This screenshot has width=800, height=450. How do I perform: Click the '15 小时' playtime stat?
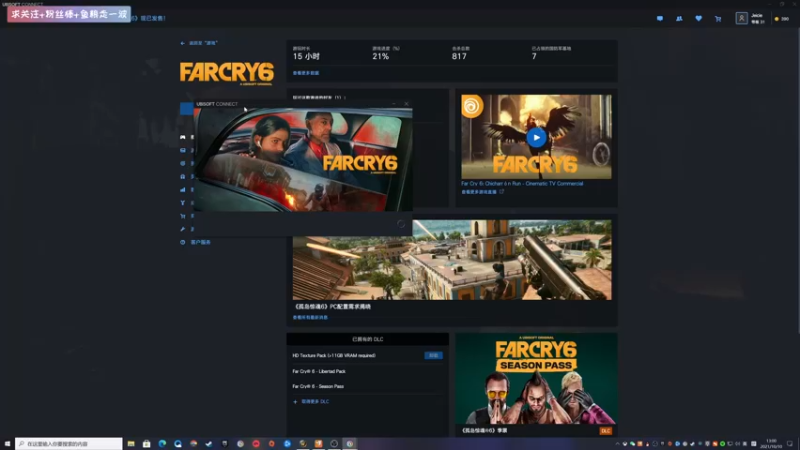306,57
